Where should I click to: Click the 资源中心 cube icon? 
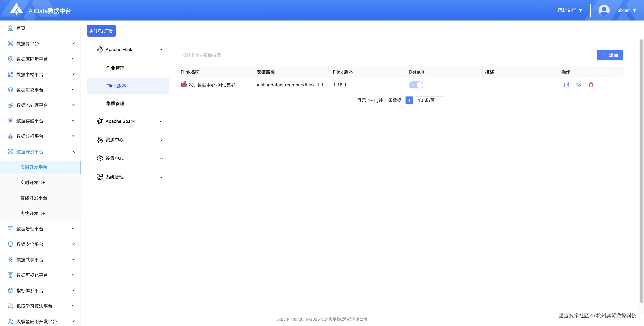[x=99, y=140]
